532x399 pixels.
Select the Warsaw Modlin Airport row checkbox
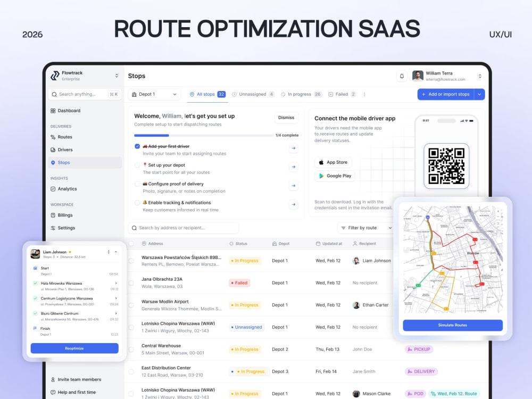click(x=131, y=305)
